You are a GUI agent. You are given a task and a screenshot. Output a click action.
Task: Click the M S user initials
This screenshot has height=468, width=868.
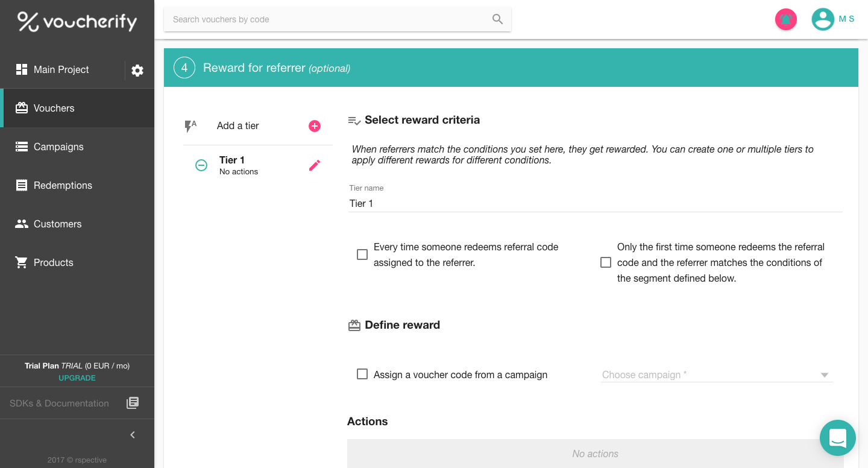click(847, 19)
